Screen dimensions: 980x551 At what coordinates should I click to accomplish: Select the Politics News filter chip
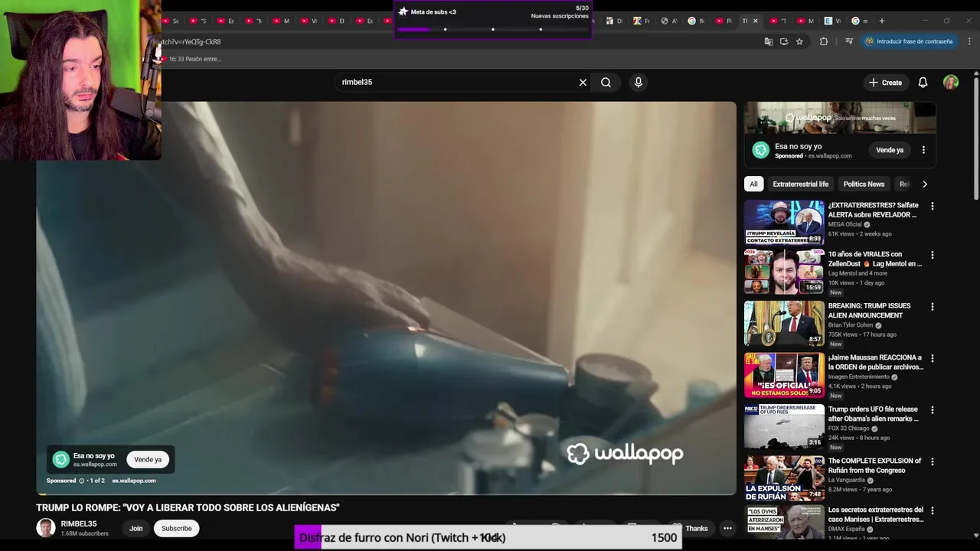(x=864, y=184)
